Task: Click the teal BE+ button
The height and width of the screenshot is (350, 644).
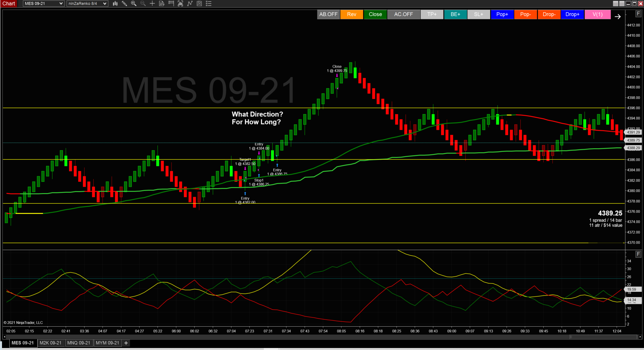Action: (x=455, y=14)
